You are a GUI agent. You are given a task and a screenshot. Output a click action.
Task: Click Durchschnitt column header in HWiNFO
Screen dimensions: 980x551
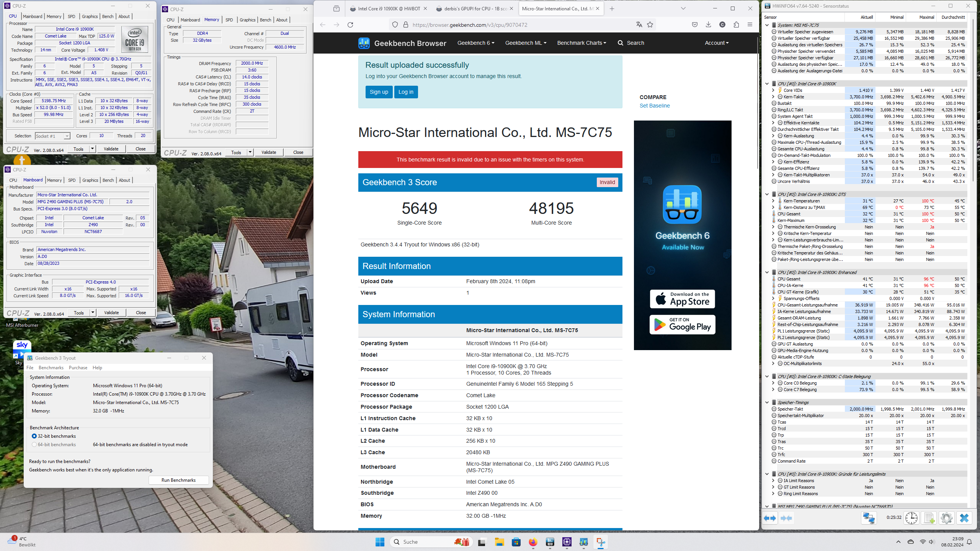[953, 17]
